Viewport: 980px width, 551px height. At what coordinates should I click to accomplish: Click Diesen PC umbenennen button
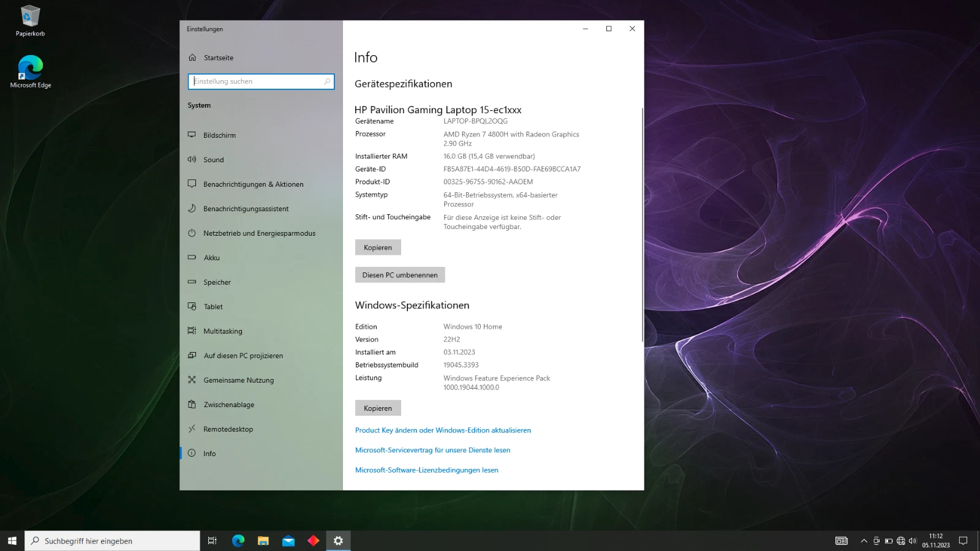[400, 275]
